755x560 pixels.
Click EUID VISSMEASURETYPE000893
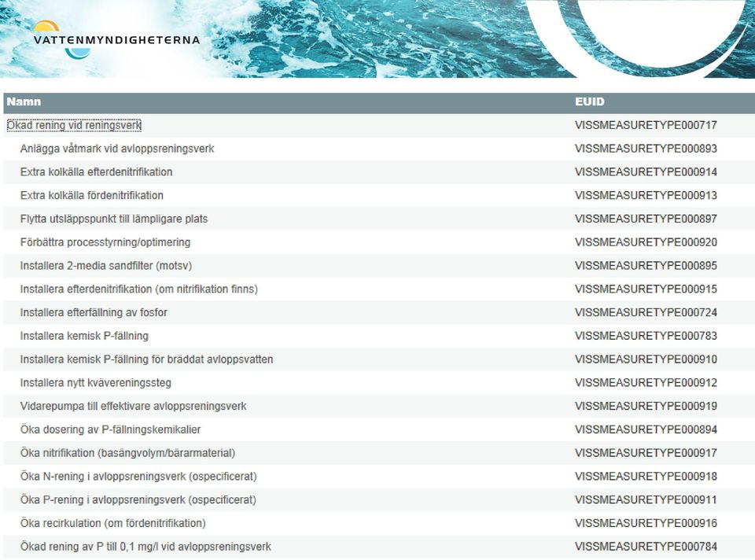[x=646, y=149]
